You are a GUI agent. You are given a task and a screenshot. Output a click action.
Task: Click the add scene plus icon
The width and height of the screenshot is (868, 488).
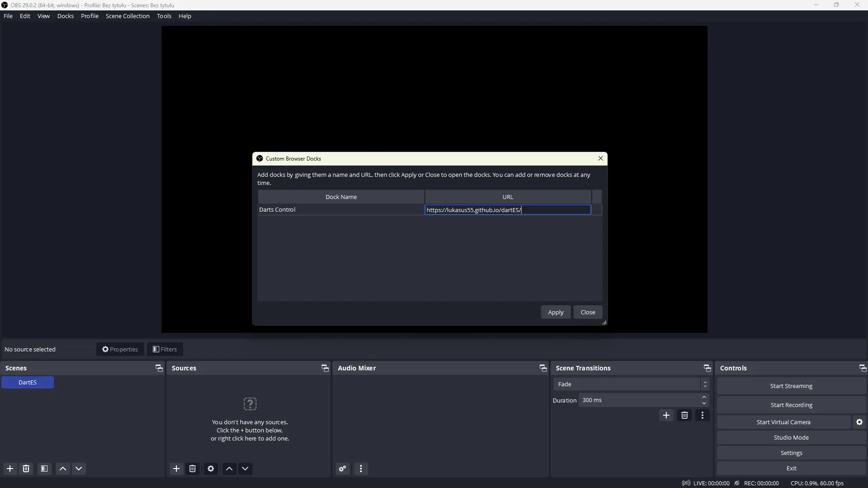point(10,469)
